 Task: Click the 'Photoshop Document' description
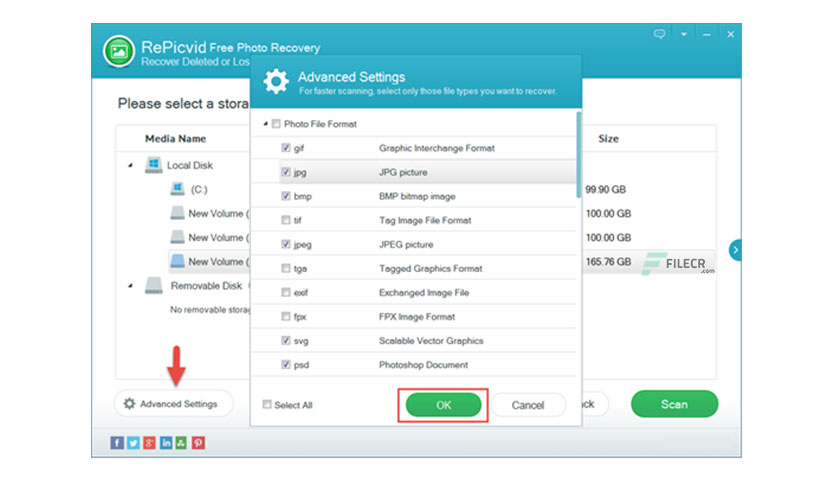[x=423, y=365]
